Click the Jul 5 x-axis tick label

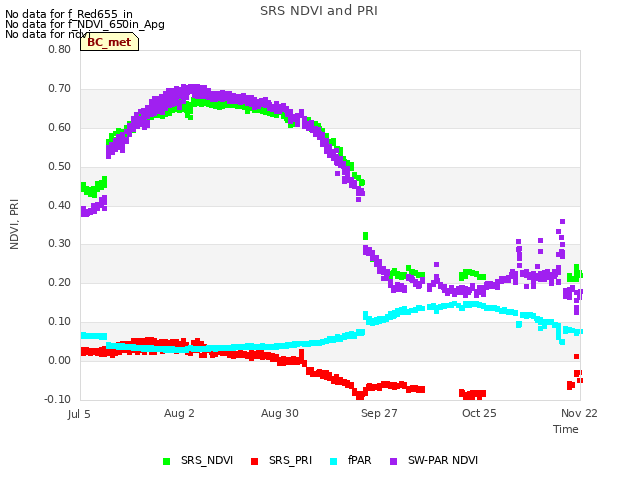79,414
